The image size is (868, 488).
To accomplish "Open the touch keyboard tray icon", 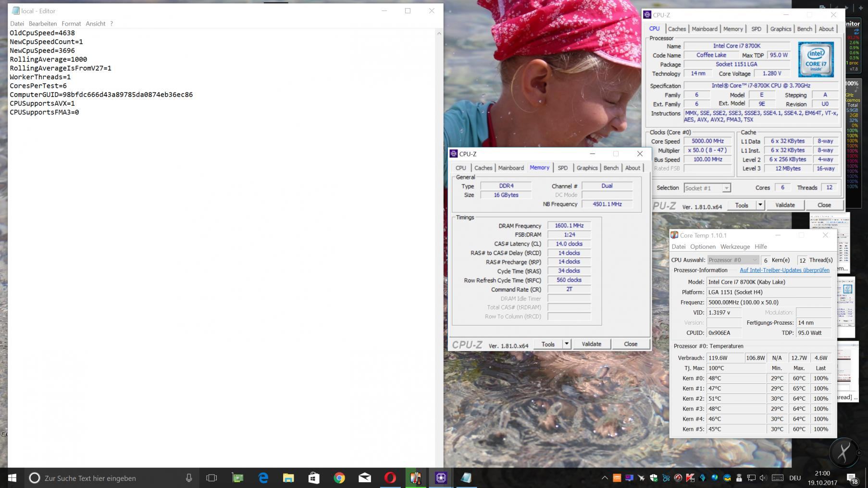I will 778,478.
